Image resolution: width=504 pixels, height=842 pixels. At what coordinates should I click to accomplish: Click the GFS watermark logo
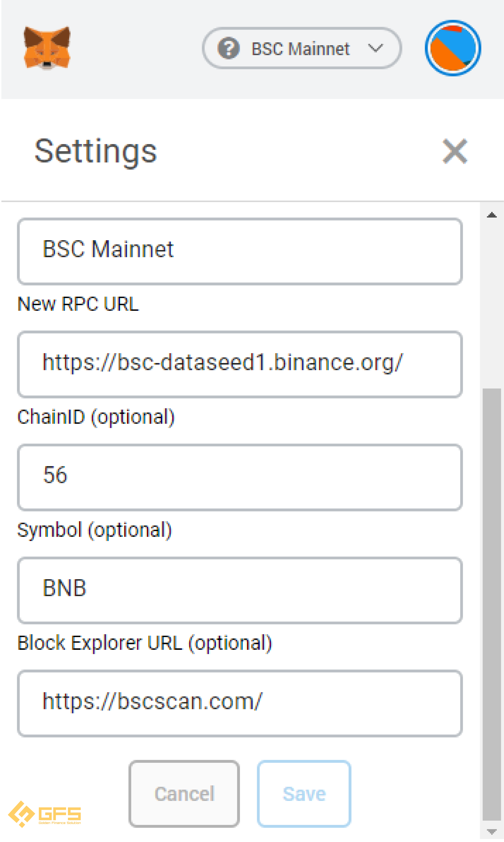[x=44, y=814]
